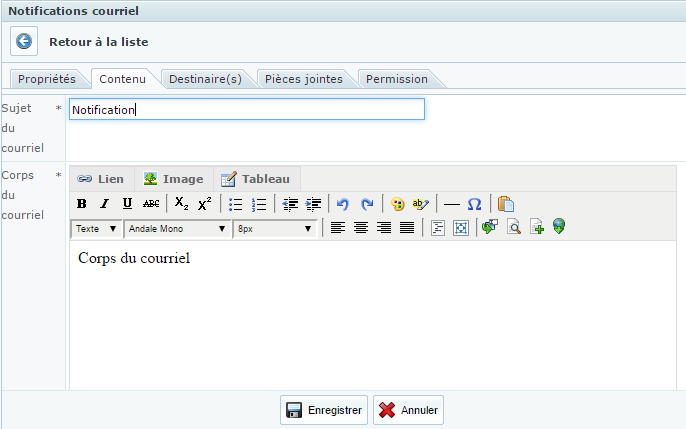
Task: Switch to the Destinaire(s) tab
Action: (205, 79)
